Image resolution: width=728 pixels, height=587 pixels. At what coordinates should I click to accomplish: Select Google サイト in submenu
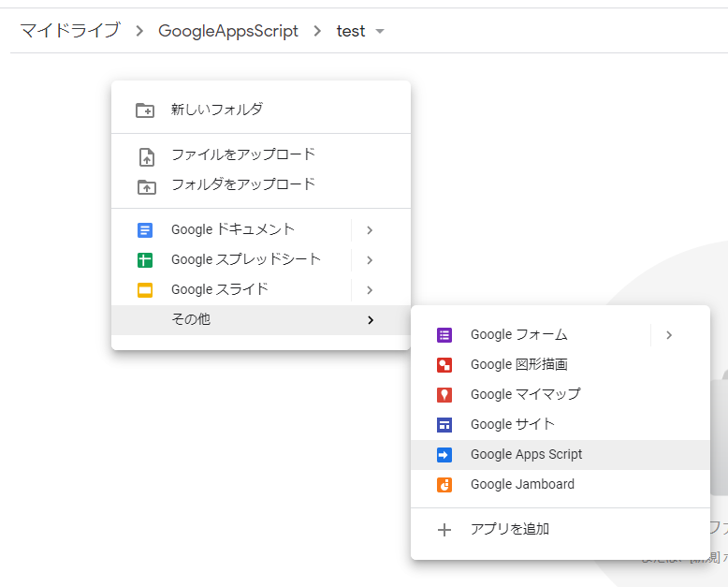point(561,425)
